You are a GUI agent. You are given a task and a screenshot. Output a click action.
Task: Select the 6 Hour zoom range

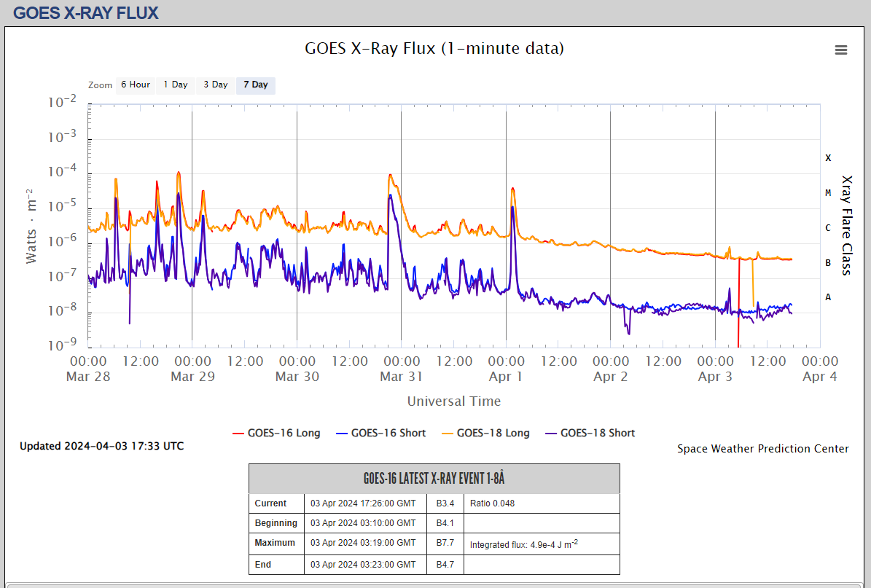135,85
